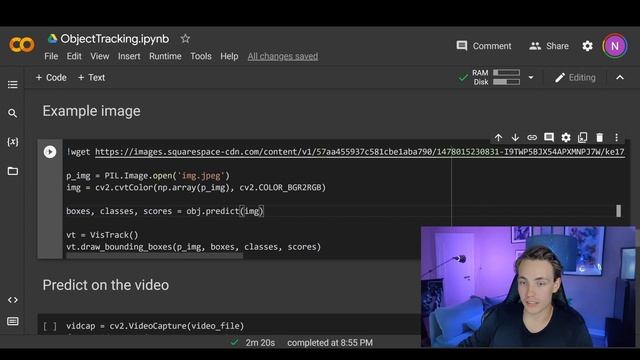
Task: Click the Predict on the video heading
Action: (106, 285)
